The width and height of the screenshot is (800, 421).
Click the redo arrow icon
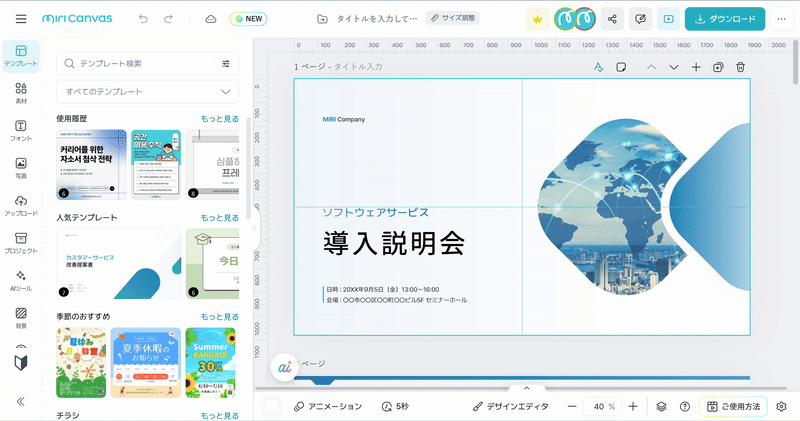[168, 19]
